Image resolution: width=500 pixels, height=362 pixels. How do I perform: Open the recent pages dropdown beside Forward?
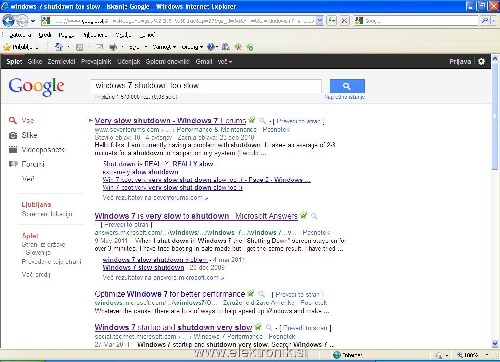pos(33,21)
